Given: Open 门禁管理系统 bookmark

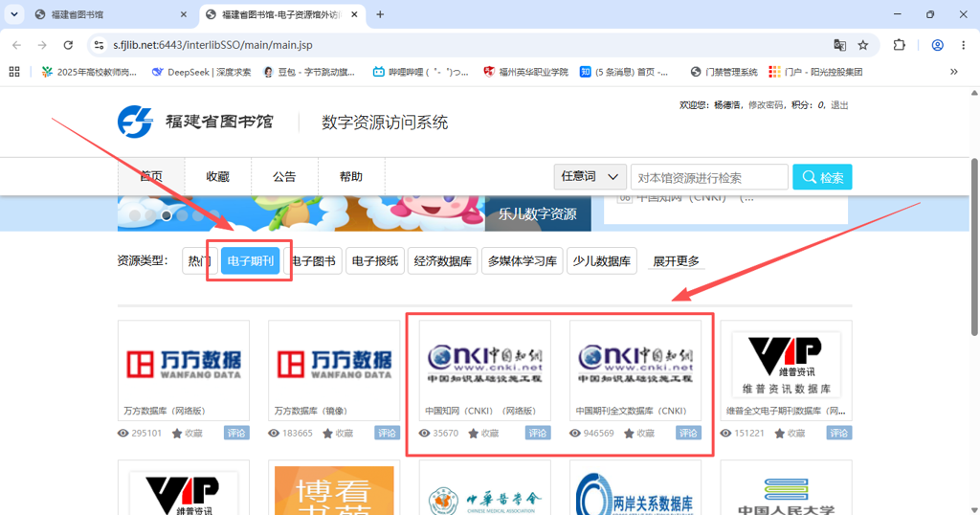Looking at the screenshot, I should [x=724, y=72].
